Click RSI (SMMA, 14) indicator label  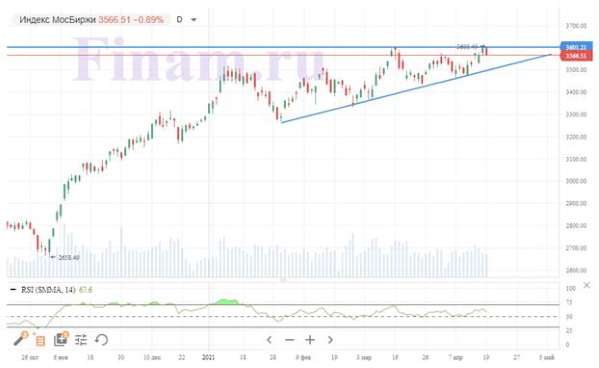coord(48,290)
